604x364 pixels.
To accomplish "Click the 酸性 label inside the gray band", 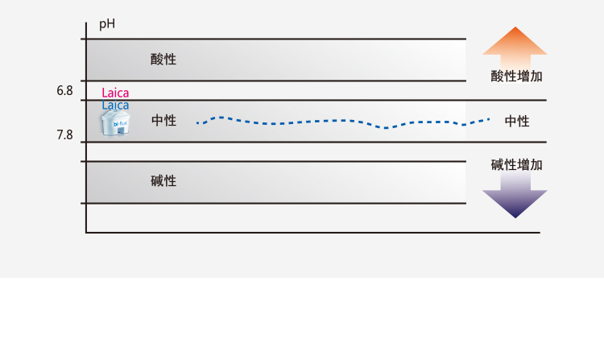I will [x=163, y=60].
